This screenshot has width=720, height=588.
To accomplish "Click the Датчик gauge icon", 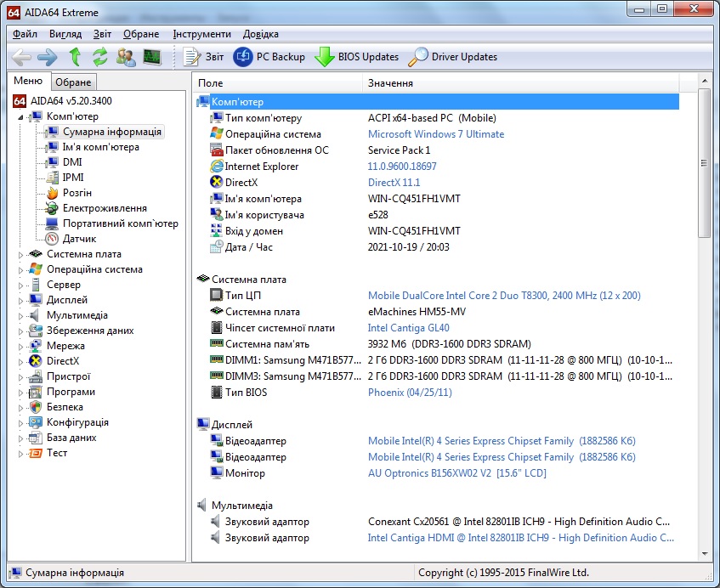I will 53,239.
